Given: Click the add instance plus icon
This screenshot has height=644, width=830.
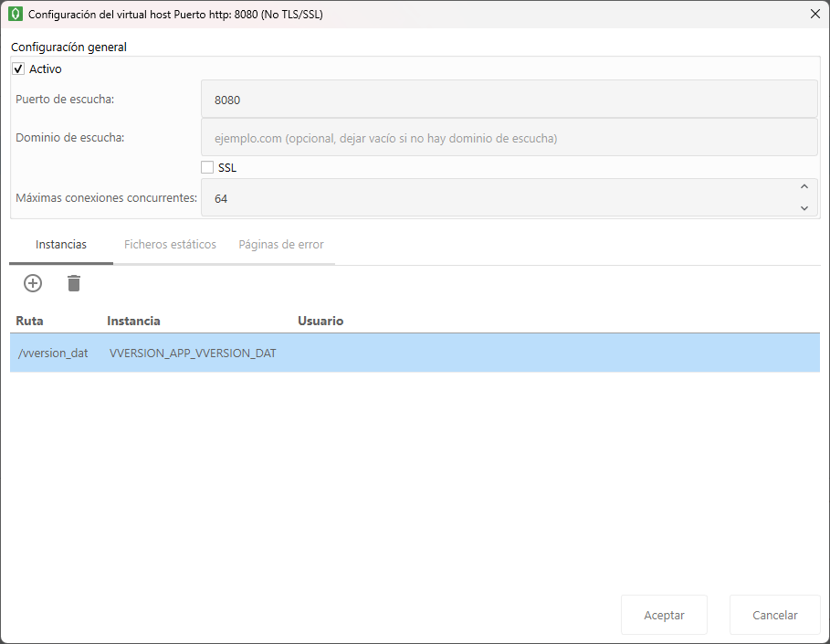Looking at the screenshot, I should (x=33, y=283).
